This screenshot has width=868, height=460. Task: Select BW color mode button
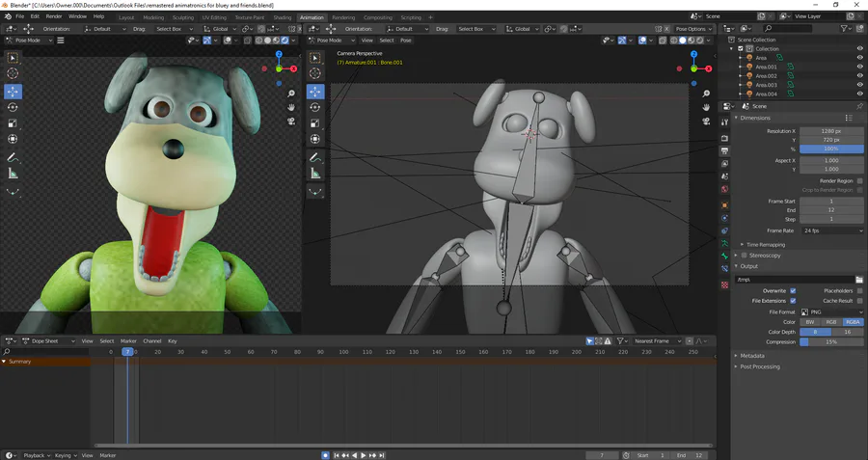tap(810, 322)
